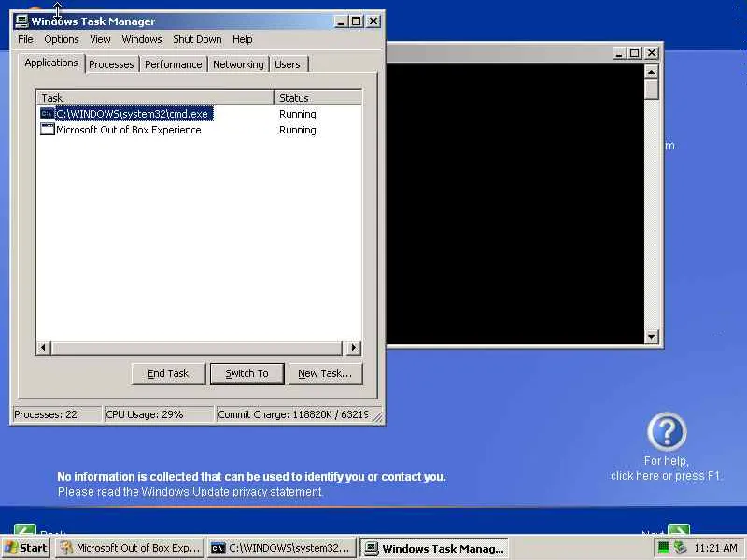
Task: Click the green Next arrow button
Action: click(x=679, y=528)
